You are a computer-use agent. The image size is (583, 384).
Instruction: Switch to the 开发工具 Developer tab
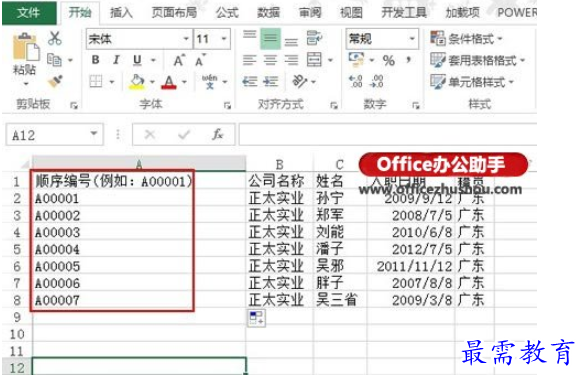tap(404, 13)
